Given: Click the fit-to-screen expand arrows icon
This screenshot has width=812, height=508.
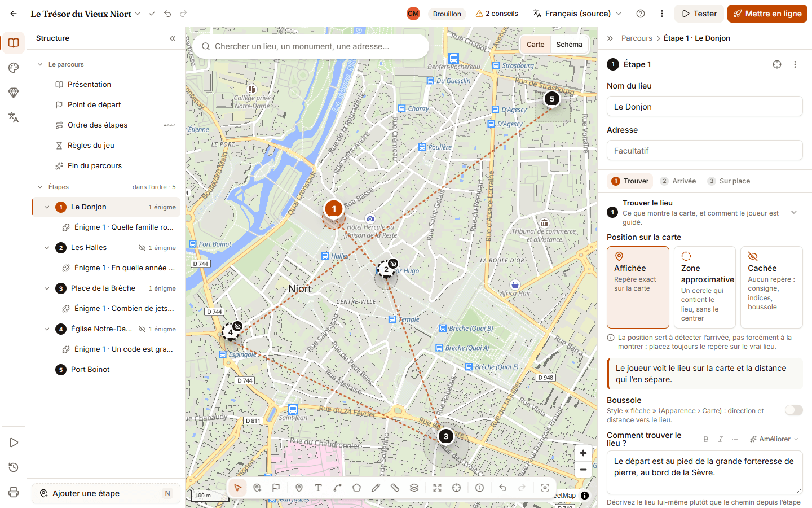Looking at the screenshot, I should click(x=438, y=488).
